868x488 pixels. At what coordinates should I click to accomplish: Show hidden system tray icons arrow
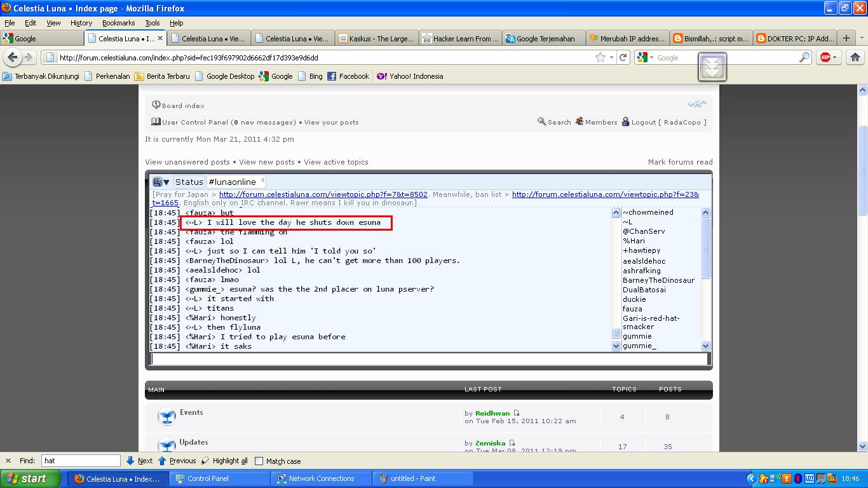point(752,478)
